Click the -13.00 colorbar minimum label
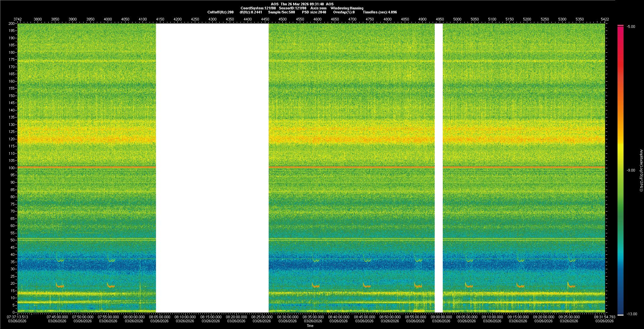 632,314
